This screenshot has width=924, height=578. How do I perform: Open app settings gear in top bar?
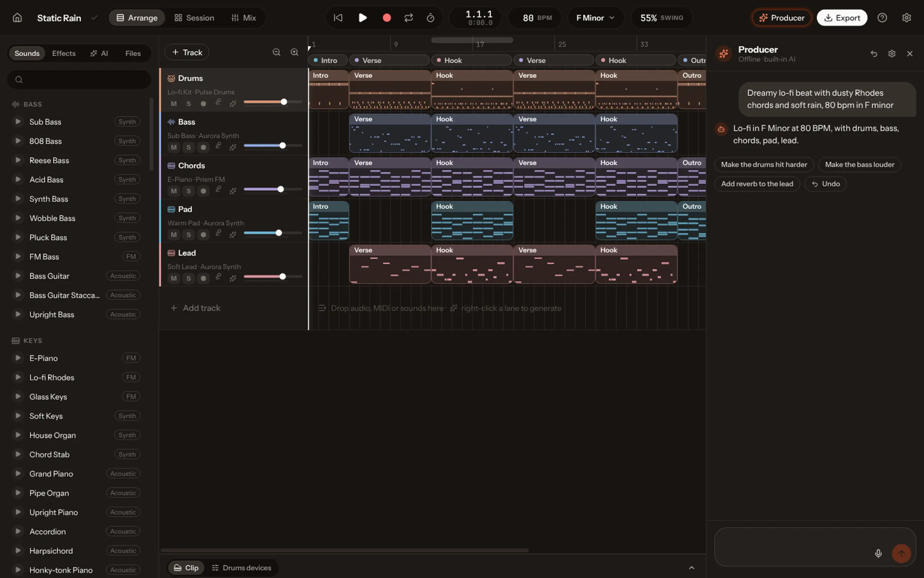point(906,18)
